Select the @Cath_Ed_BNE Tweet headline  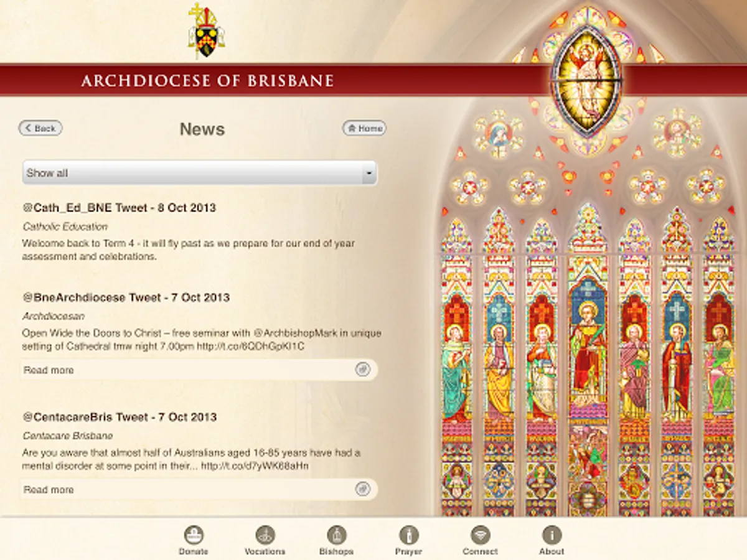120,208
